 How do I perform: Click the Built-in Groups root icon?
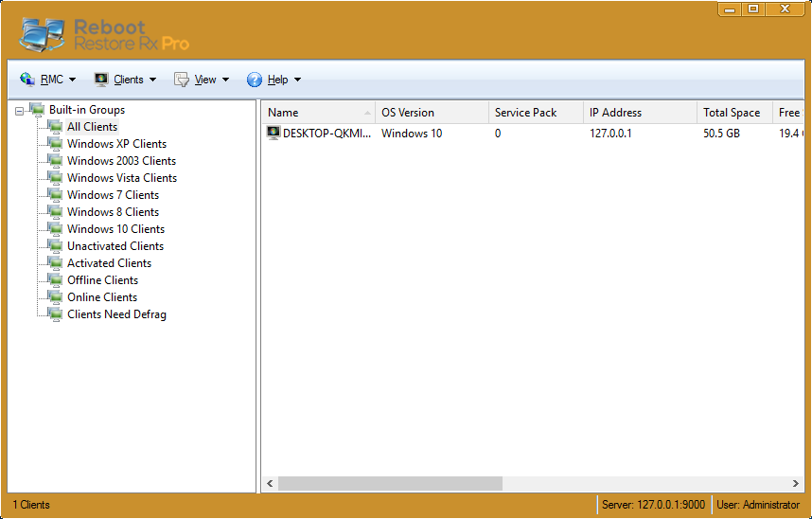pos(37,110)
